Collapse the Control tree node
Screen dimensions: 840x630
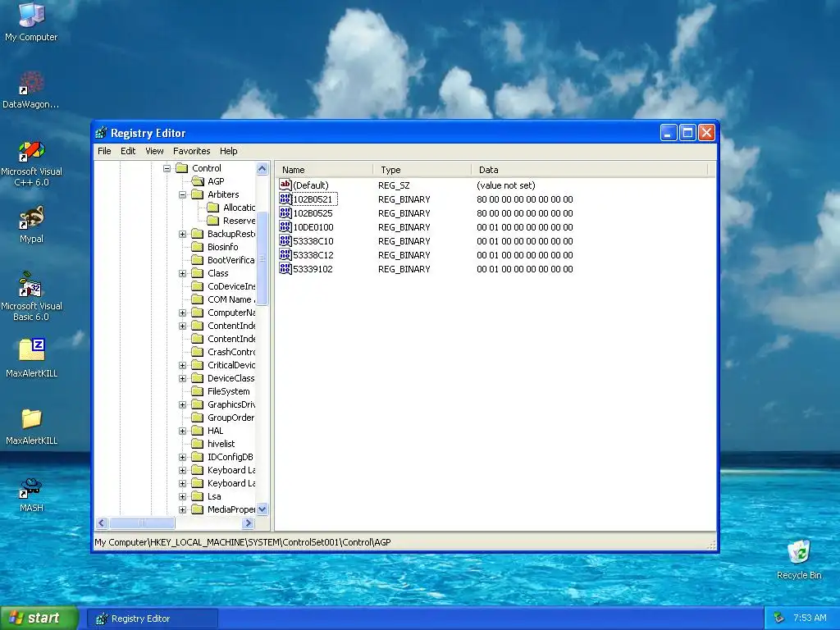(x=167, y=168)
